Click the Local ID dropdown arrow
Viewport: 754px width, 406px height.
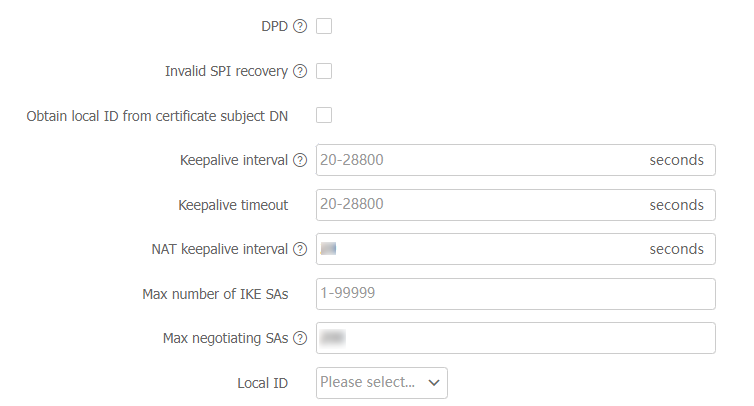[x=434, y=382]
